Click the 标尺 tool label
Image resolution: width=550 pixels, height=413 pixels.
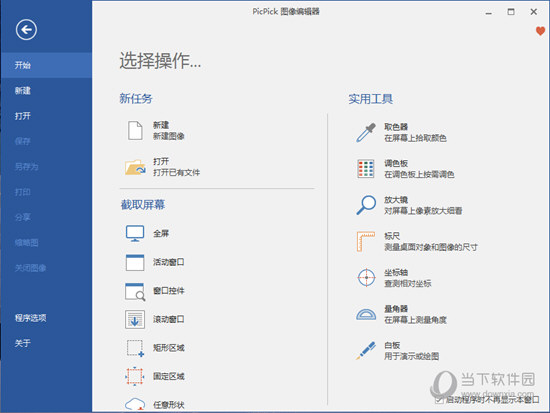(x=392, y=236)
